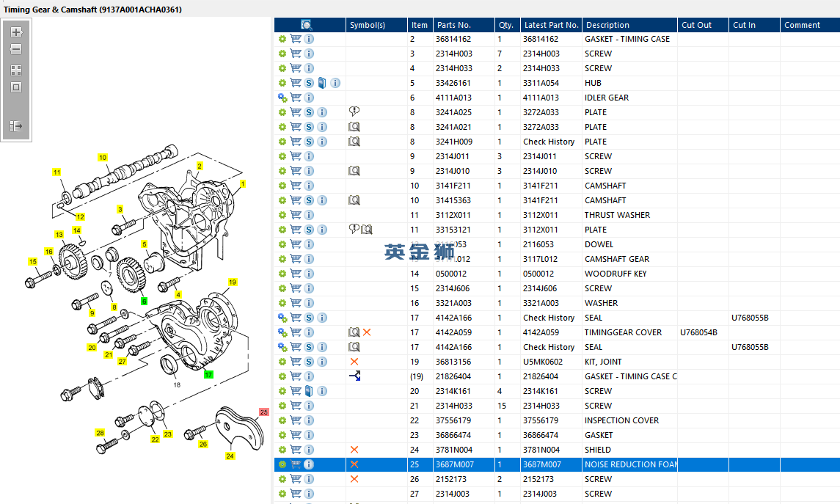Open info for SHIELD 3781N004
This screenshot has width=840, height=504.
point(309,450)
